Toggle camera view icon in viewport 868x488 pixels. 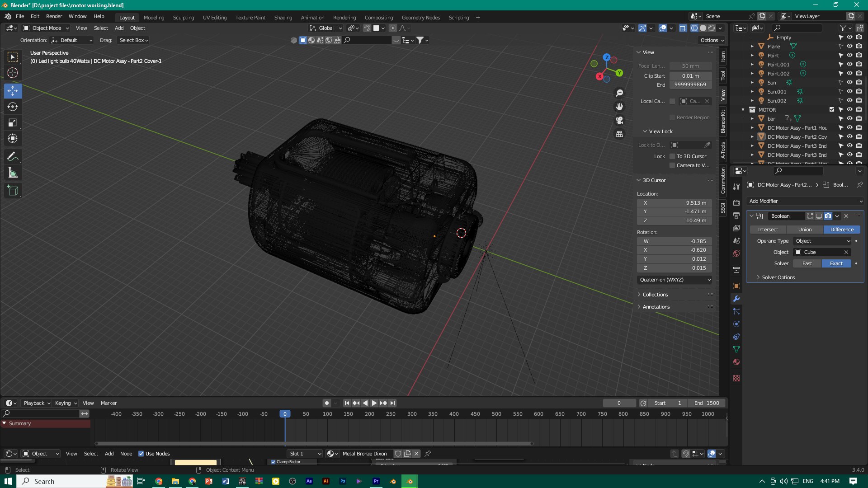coord(619,120)
